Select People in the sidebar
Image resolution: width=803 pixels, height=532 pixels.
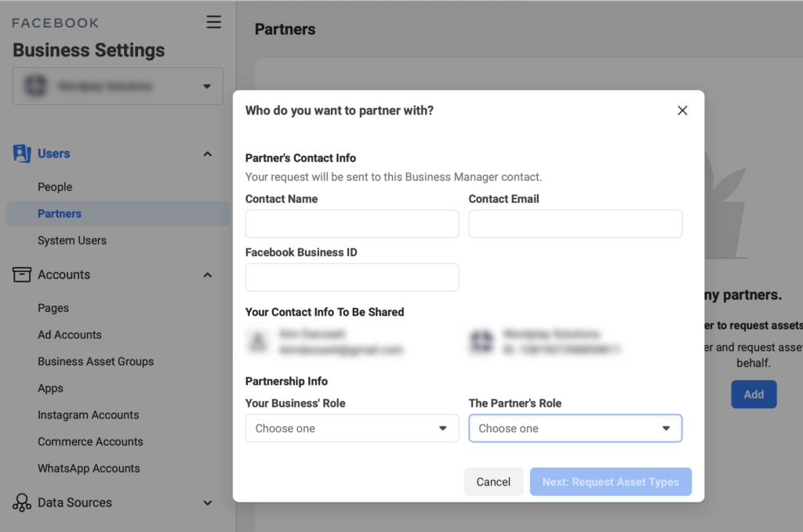(55, 186)
